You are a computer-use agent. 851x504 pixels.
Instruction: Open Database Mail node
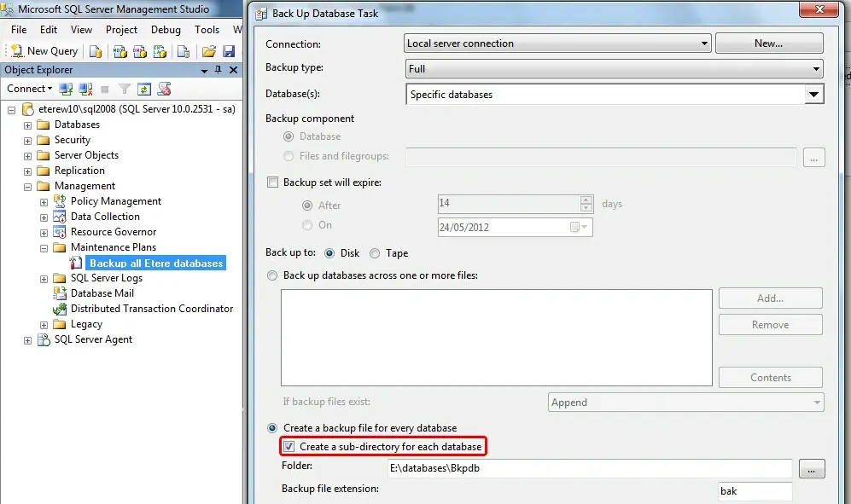pyautogui.click(x=102, y=293)
